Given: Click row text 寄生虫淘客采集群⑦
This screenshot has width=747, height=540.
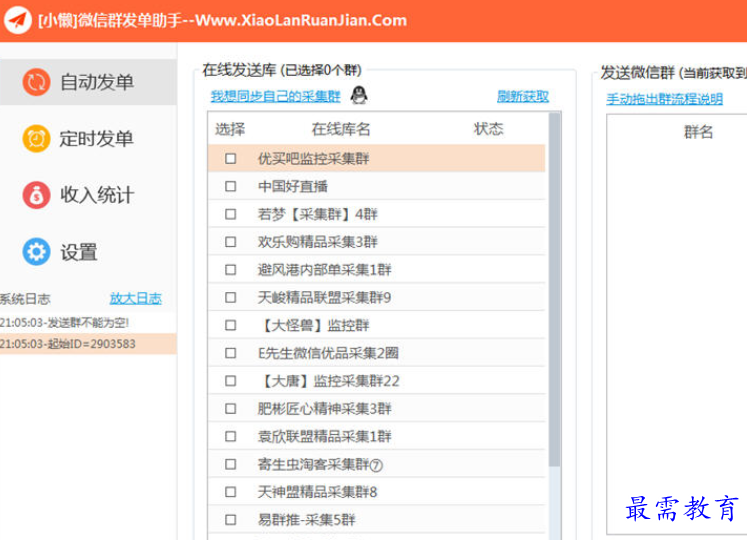Looking at the screenshot, I should coord(320,464).
